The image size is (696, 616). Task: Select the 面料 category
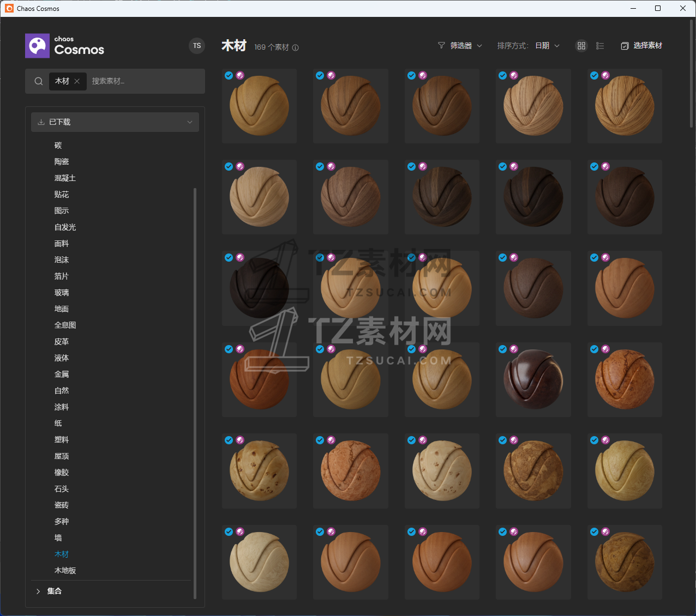[x=62, y=244]
